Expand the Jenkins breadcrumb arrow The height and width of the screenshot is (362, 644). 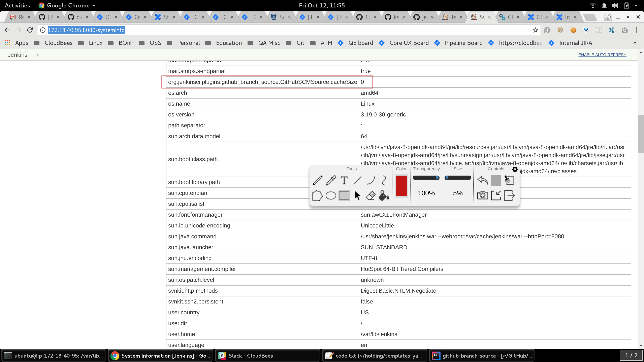pyautogui.click(x=38, y=55)
